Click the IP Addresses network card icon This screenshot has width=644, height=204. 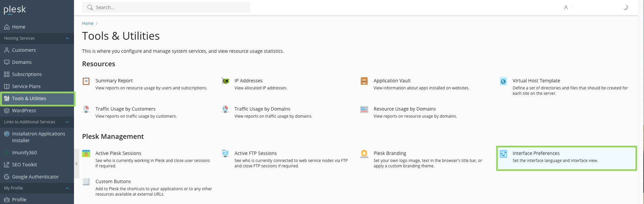click(225, 81)
